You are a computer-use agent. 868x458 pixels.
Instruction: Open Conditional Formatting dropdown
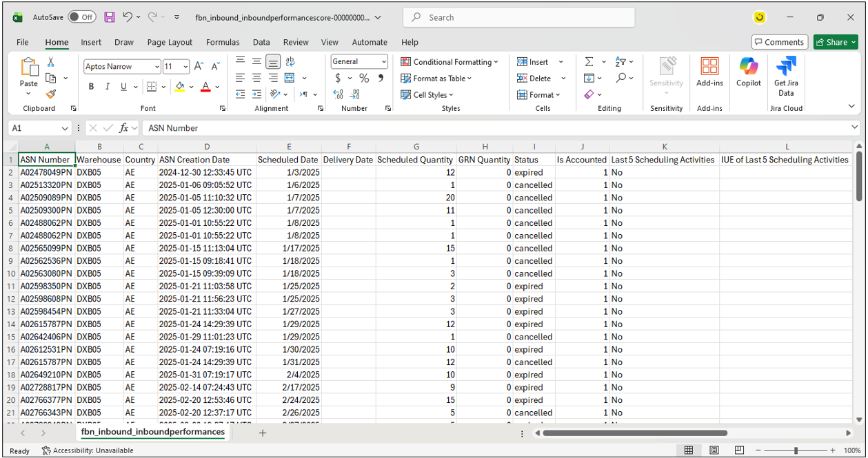coord(450,62)
